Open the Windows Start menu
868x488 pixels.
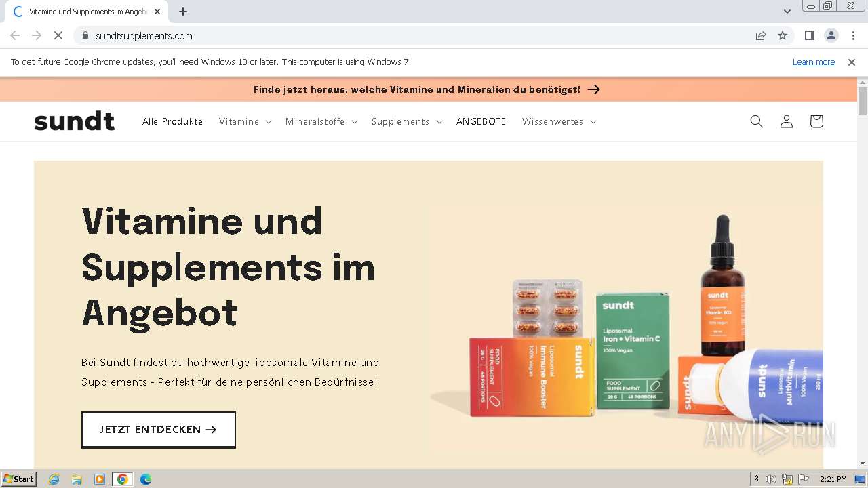(18, 479)
